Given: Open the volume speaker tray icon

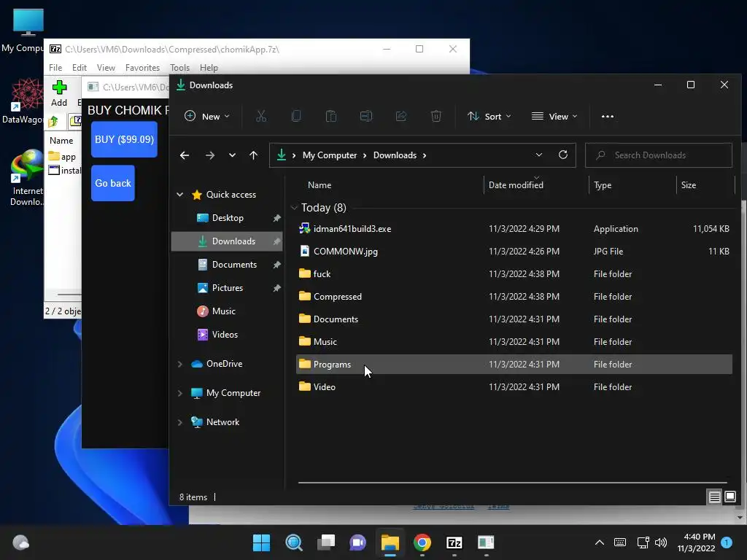Looking at the screenshot, I should 661,542.
